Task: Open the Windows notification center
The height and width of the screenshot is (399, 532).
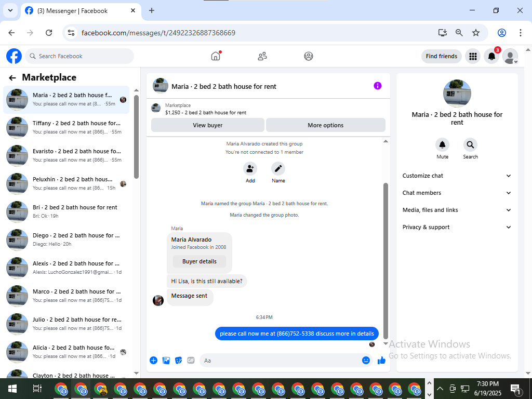Action: [516, 389]
